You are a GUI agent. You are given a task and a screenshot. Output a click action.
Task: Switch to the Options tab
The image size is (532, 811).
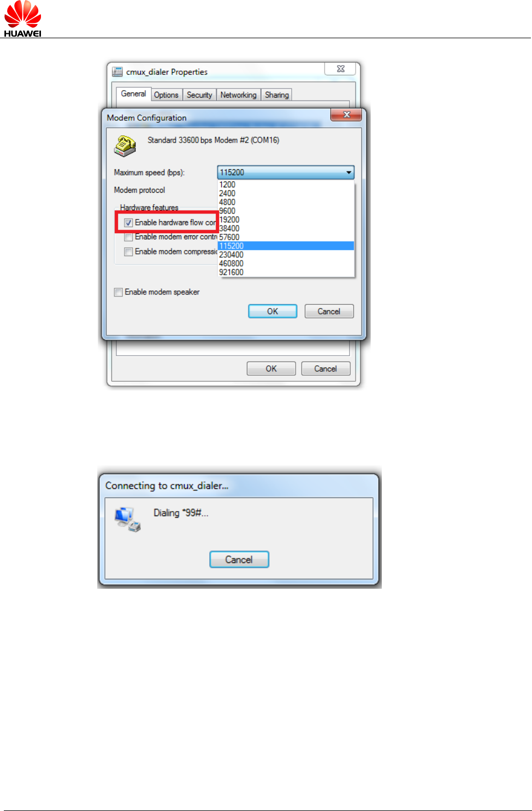point(166,95)
